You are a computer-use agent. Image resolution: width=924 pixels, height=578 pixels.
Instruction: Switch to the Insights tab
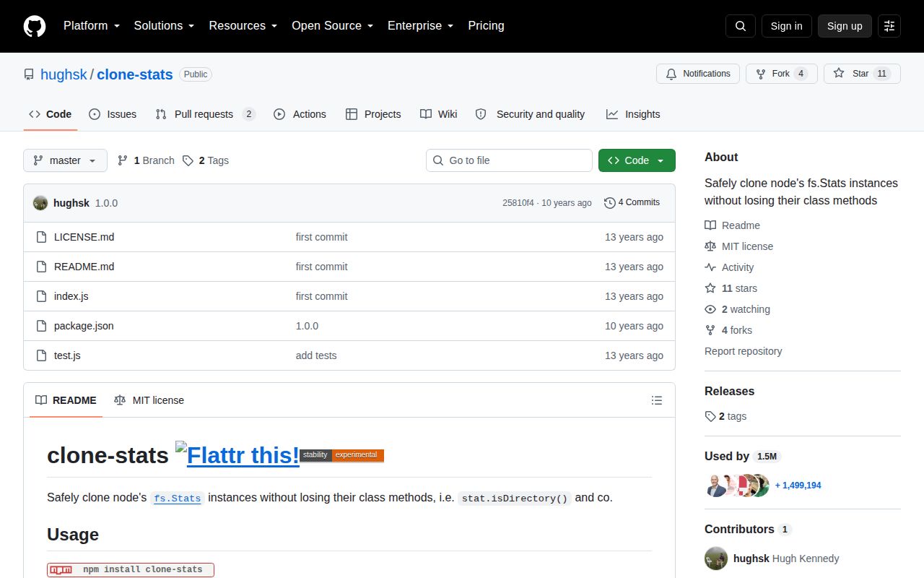633,114
